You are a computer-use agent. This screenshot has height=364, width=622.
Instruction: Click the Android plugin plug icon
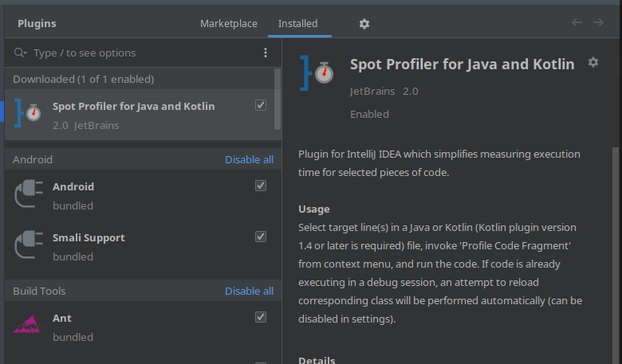(29, 196)
